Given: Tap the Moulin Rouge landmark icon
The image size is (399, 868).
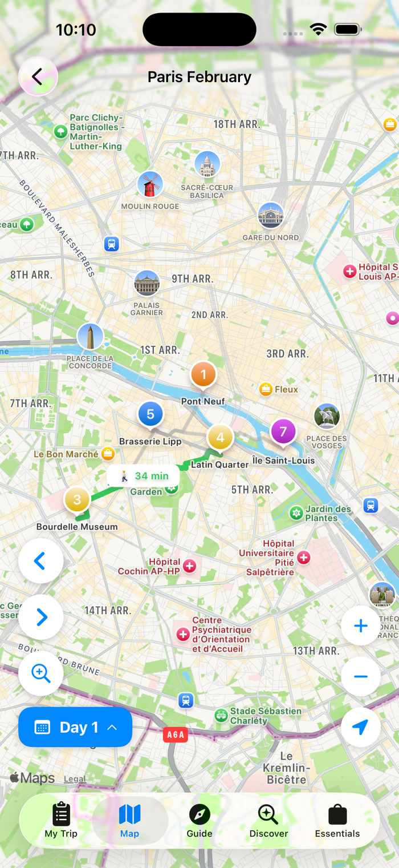Looking at the screenshot, I should [150, 184].
